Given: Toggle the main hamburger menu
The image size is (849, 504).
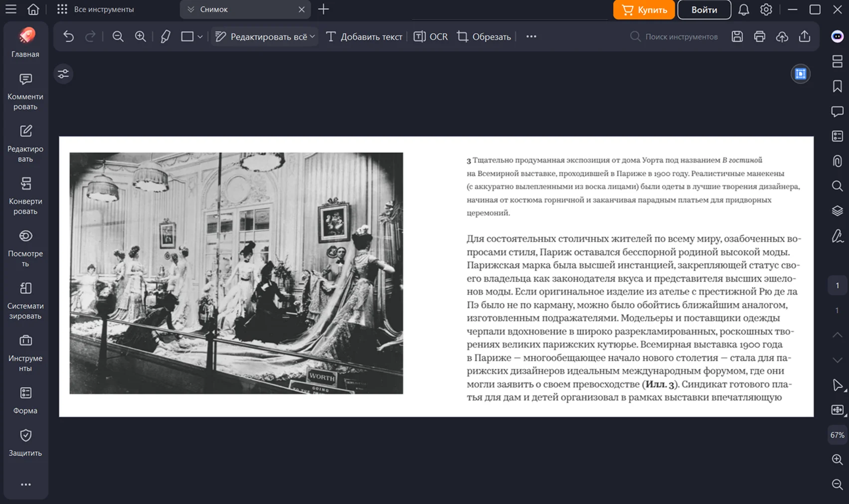Looking at the screenshot, I should (x=11, y=9).
